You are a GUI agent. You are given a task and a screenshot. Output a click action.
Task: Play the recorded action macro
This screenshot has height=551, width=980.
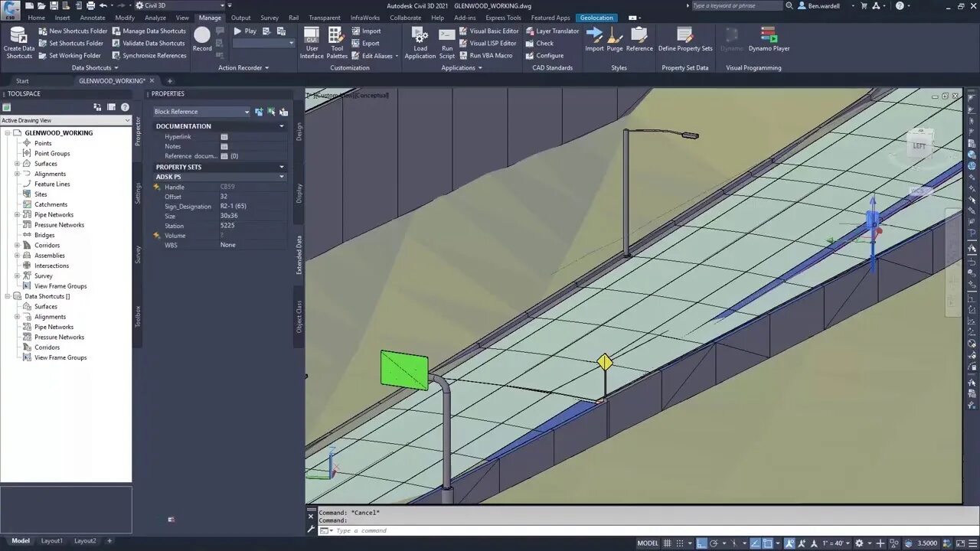pyautogui.click(x=245, y=31)
